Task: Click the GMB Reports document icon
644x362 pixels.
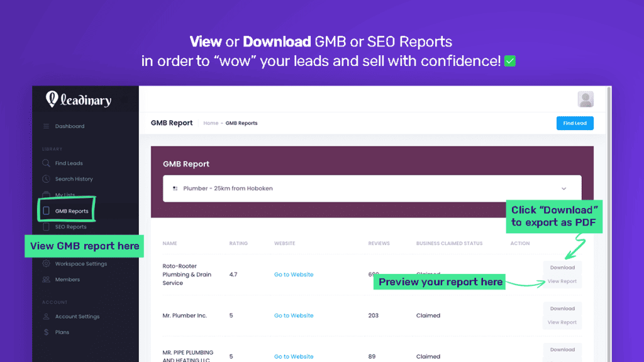Action: coord(46,211)
